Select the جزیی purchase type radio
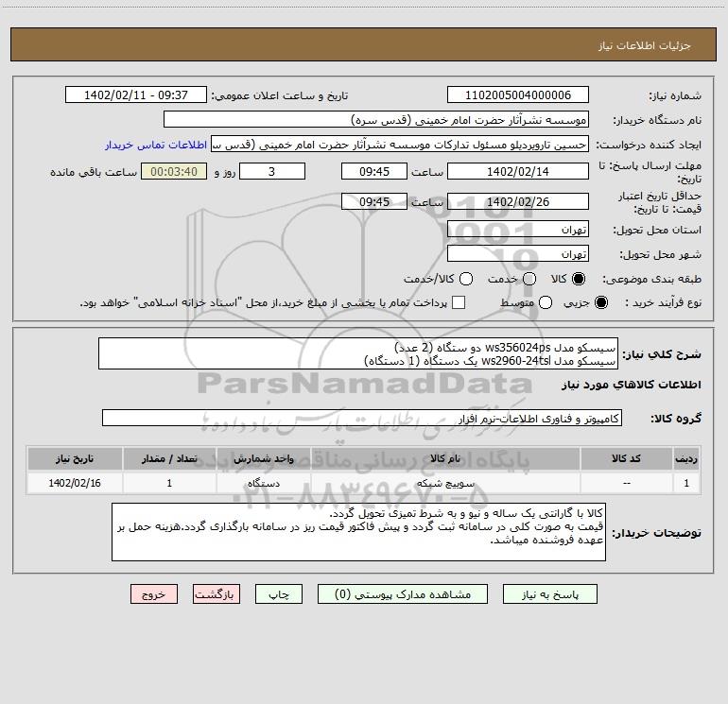This screenshot has width=728, height=704. 600,302
